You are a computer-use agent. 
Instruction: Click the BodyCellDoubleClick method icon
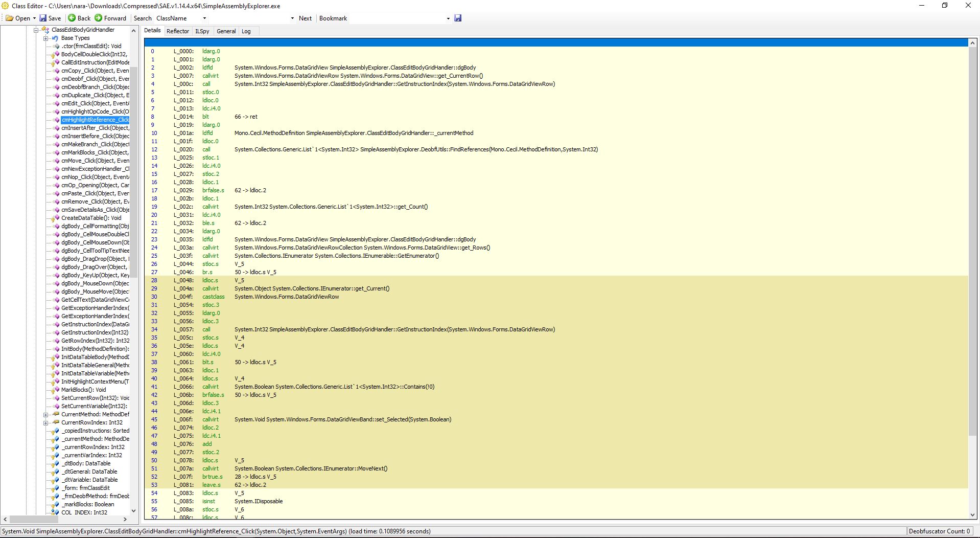[x=56, y=54]
